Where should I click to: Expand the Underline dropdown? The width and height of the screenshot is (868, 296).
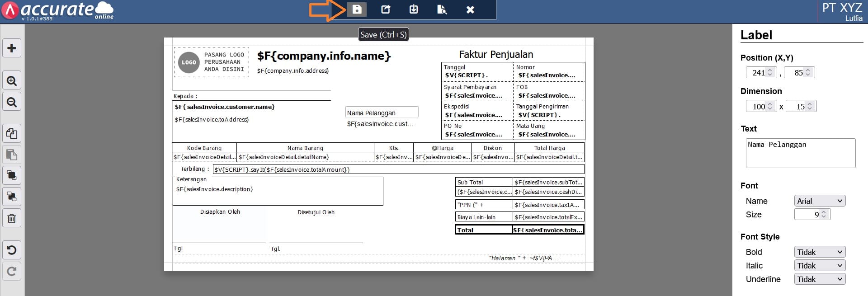[x=819, y=279]
